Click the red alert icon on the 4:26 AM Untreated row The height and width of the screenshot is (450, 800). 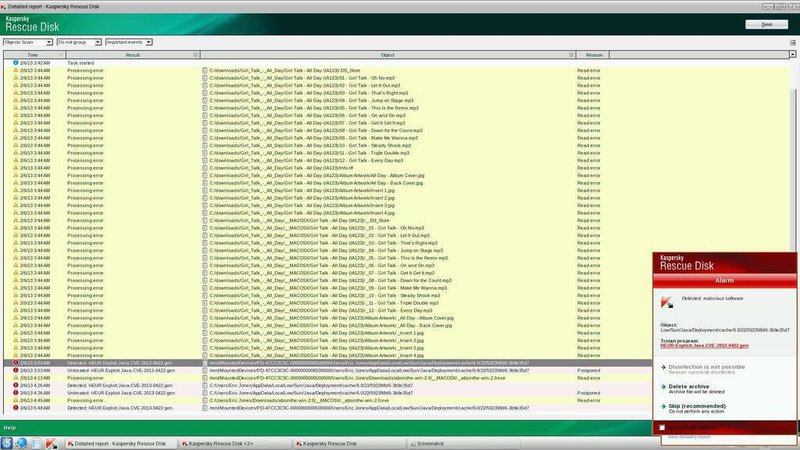[x=15, y=393]
